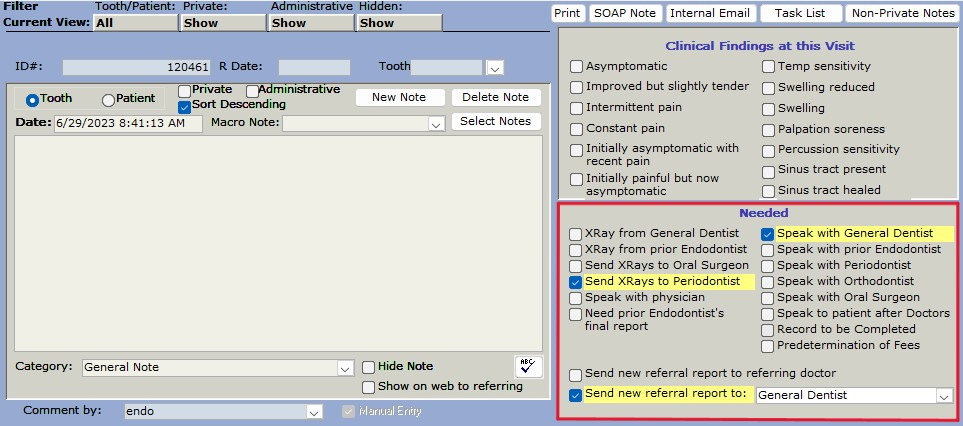Click the New Note button

click(x=399, y=97)
